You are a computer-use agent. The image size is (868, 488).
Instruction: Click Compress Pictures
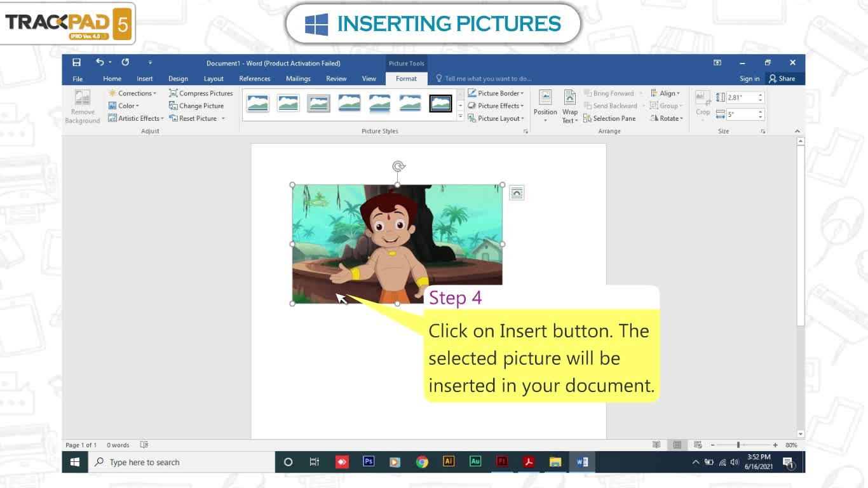(x=201, y=93)
